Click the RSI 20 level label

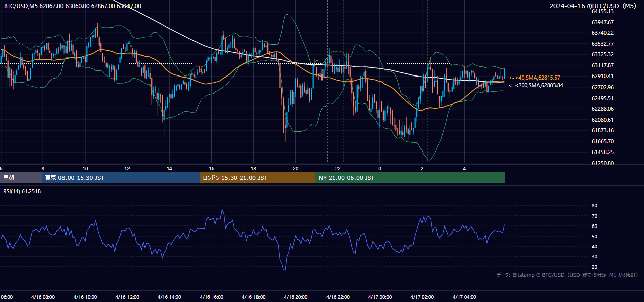(x=594, y=267)
